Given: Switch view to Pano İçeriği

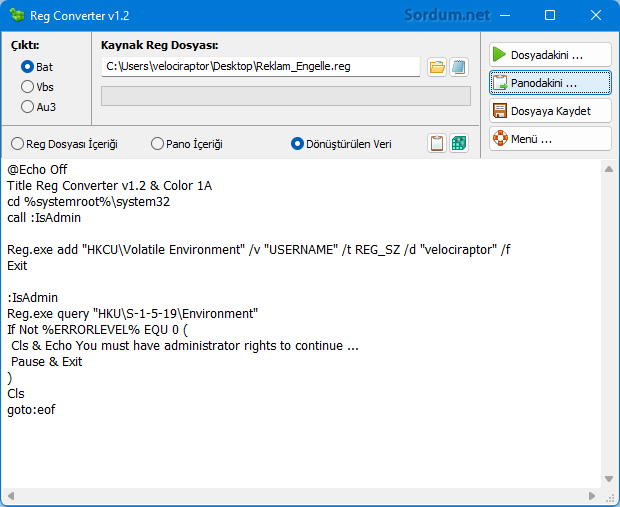Looking at the screenshot, I should tap(158, 144).
